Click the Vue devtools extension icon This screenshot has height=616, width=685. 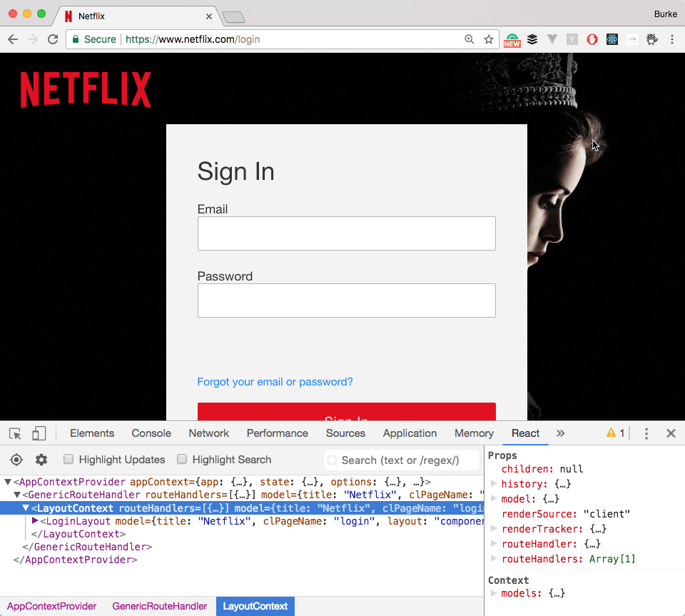click(552, 39)
